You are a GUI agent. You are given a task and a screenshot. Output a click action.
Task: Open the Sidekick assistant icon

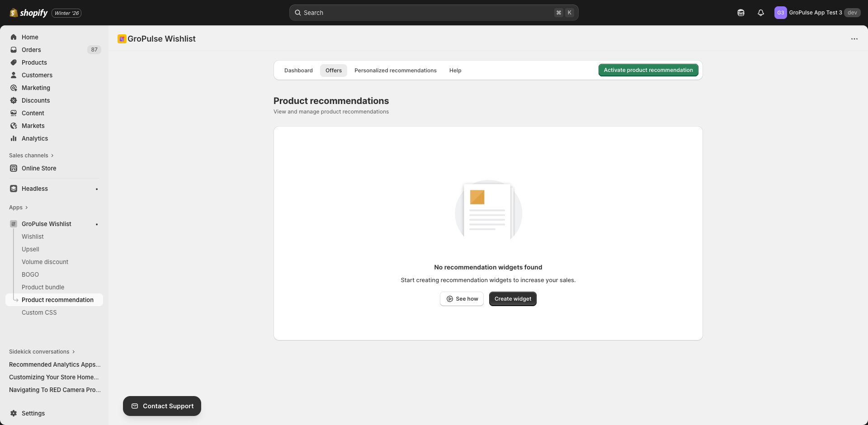pos(741,13)
